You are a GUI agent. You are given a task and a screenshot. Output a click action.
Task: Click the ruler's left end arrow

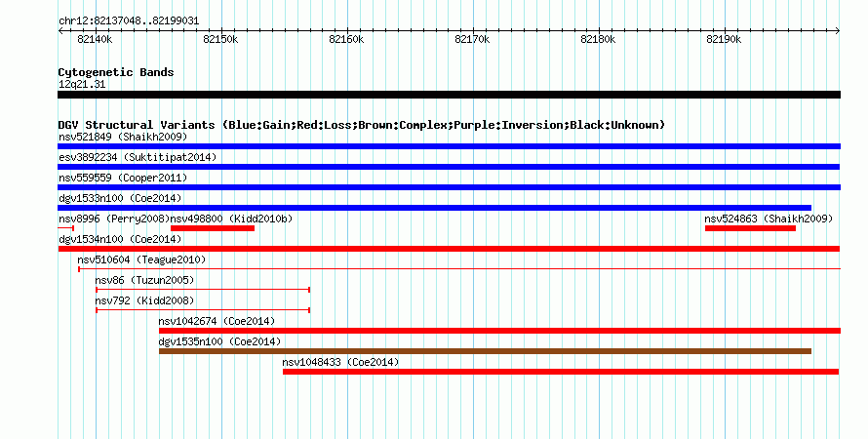[x=60, y=31]
